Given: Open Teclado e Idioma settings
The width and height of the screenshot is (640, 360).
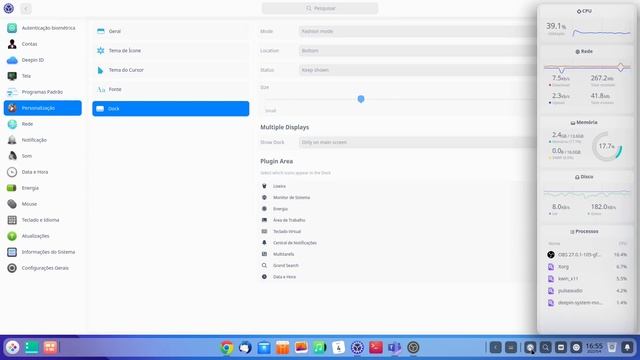Looking at the screenshot, I should [x=42, y=220].
